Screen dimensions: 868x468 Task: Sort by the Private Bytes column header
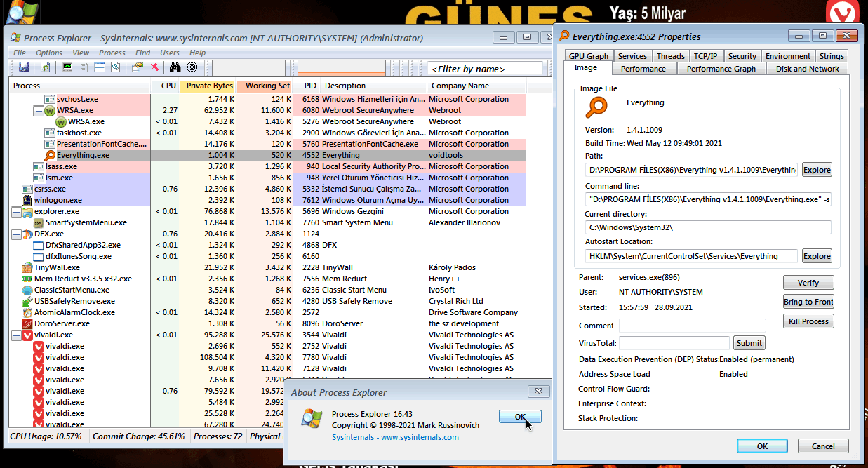[208, 86]
